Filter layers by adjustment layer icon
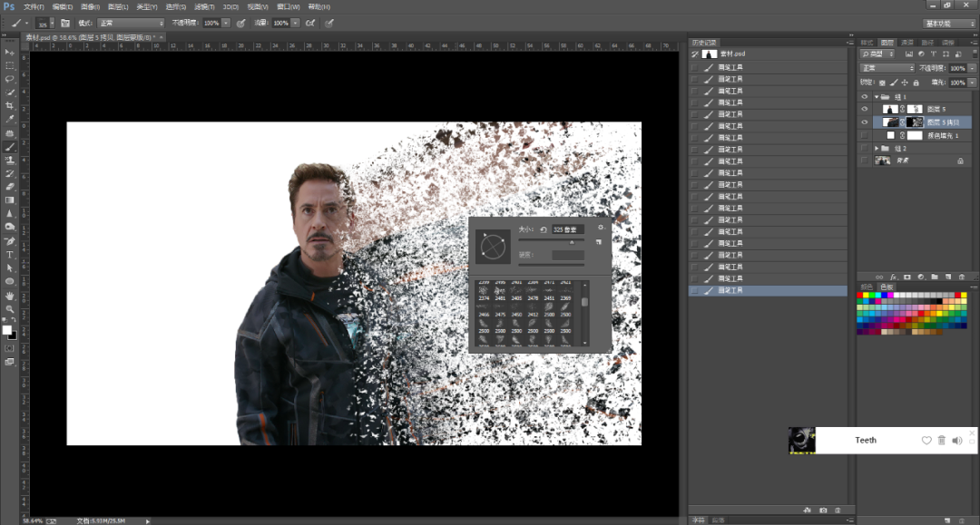 click(921, 54)
